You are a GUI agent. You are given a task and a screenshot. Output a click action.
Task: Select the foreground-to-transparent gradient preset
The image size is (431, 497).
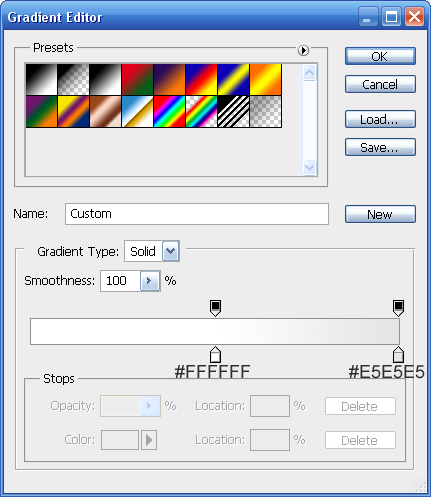click(x=73, y=80)
